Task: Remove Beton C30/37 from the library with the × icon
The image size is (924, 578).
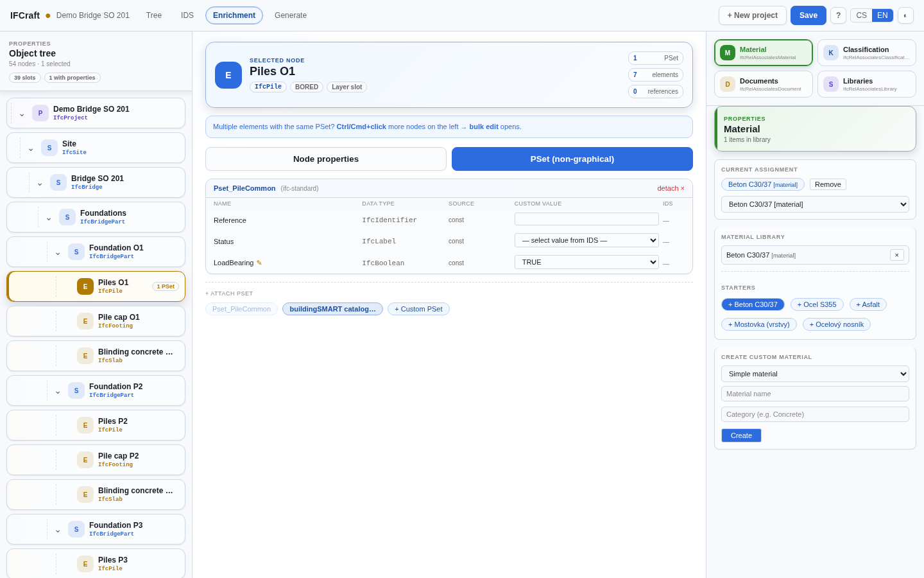Action: point(897,255)
